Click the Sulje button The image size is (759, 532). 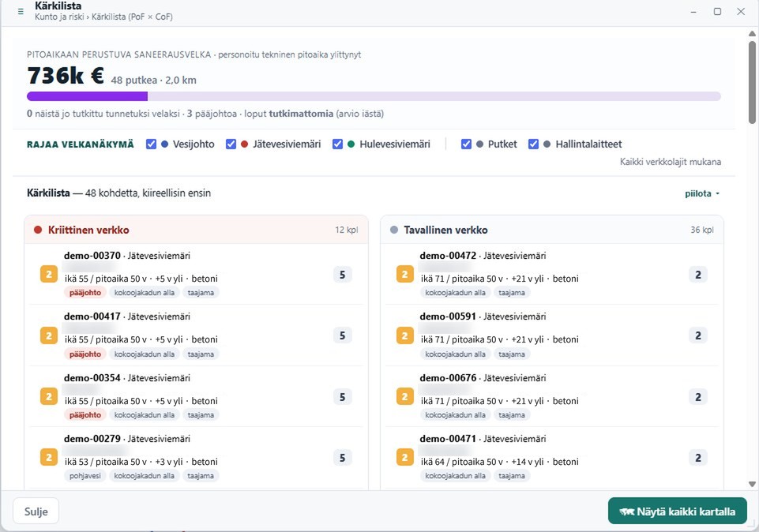click(36, 511)
